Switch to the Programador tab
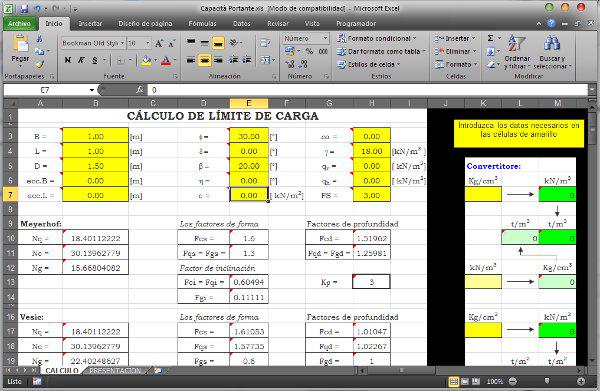The image size is (600, 391). tap(356, 23)
